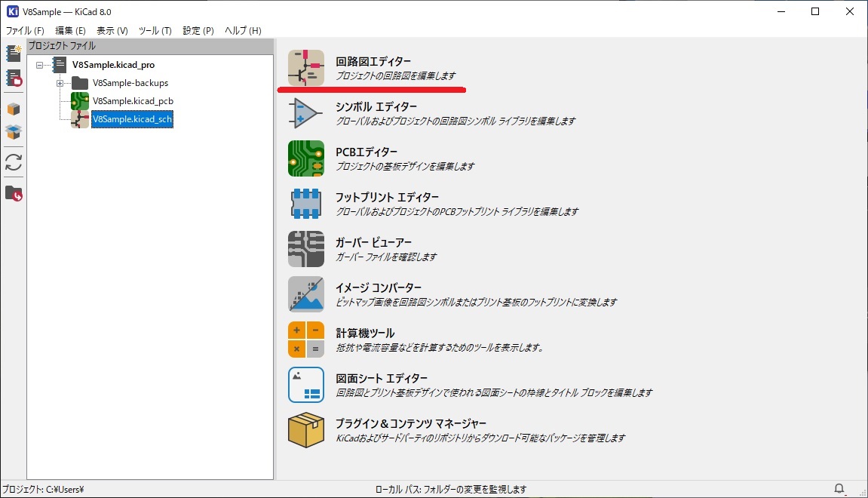This screenshot has width=868, height=498.
Task: Open Plugin and Content Manager (プラグイン&コンテンツ マネージャー)
Action: (305, 430)
